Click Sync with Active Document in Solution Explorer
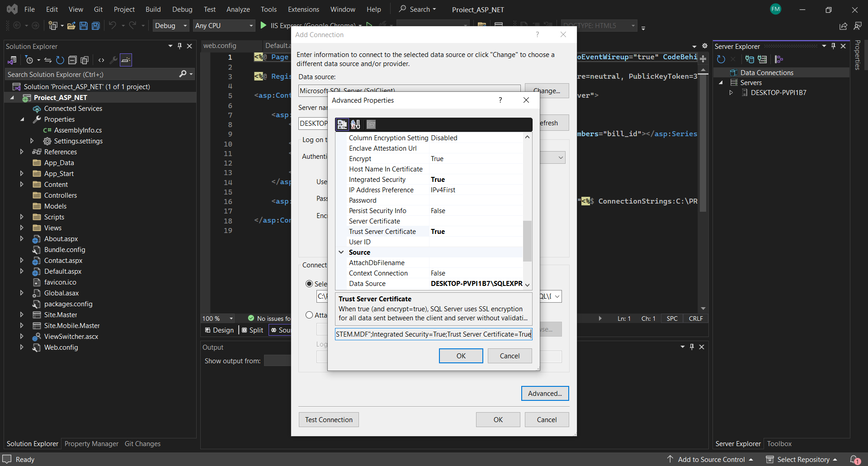Image resolution: width=868 pixels, height=466 pixels. [47, 60]
